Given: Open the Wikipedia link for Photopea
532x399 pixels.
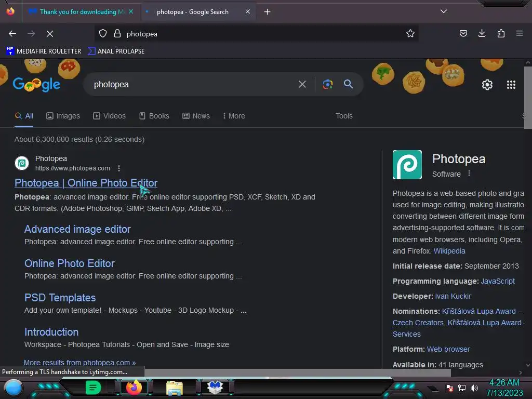Looking at the screenshot, I should [x=449, y=251].
